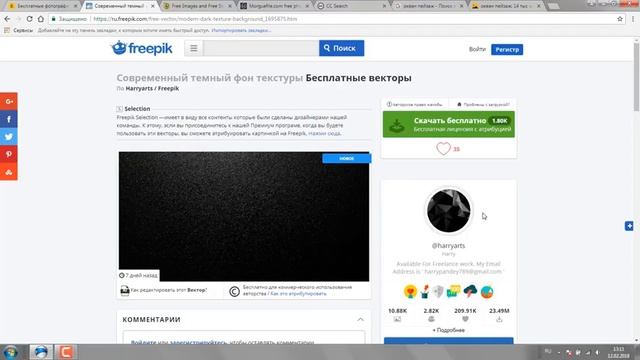Click the taskbar clock
The image size is (640, 360).
point(618,352)
